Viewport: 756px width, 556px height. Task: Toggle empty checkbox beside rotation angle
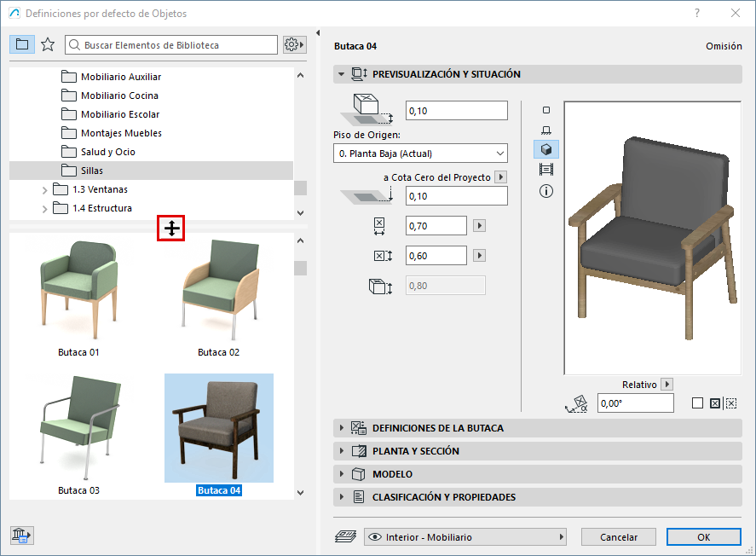698,403
